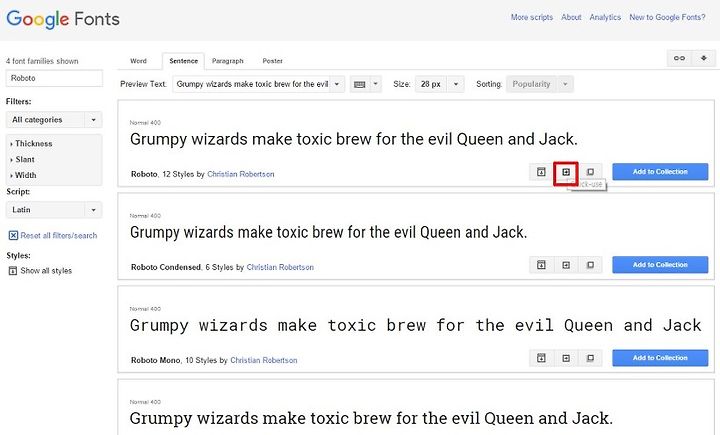The width and height of the screenshot is (720, 435).
Task: Open Christian Robertson link in Roboto Condensed row
Action: (x=280, y=267)
